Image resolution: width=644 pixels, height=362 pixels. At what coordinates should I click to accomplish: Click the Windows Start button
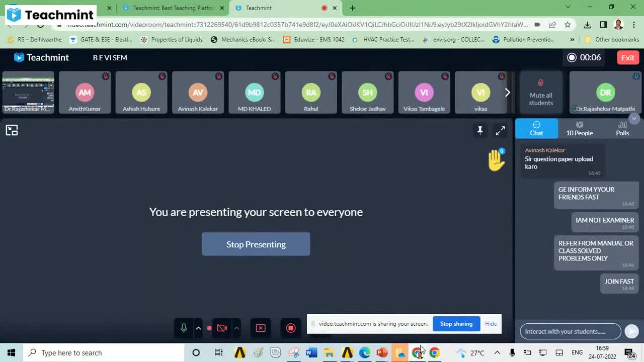[x=11, y=353]
